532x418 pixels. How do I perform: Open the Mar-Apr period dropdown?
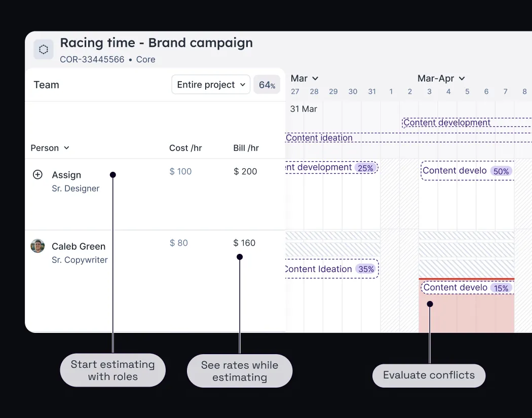(441, 79)
